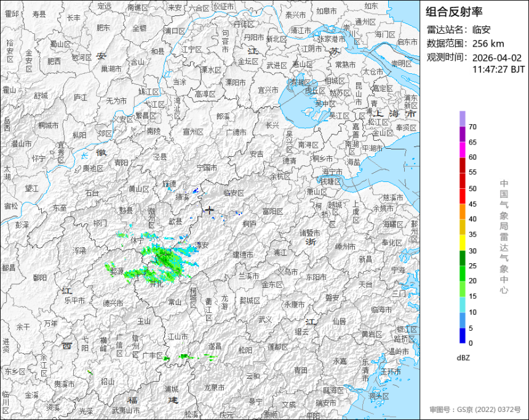This screenshot has width=529, height=420.
Task: Select the dark green 25-30 dBZ legend color
Action: [x=462, y=258]
